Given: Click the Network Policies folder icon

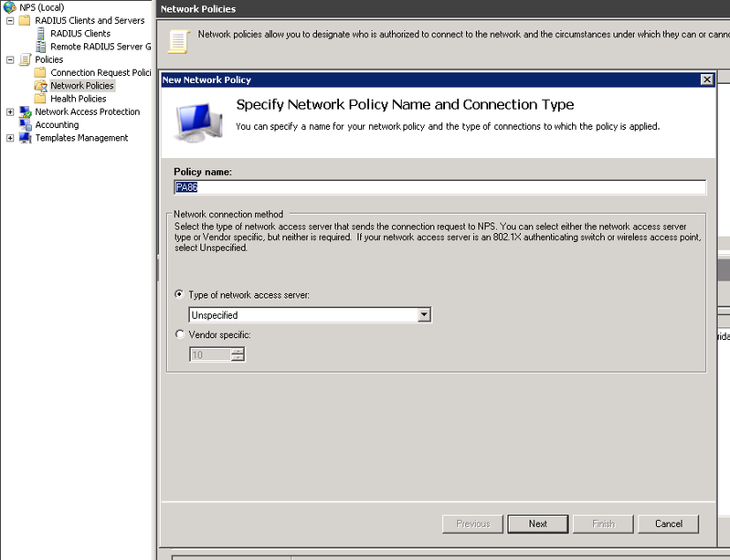Looking at the screenshot, I should pos(41,86).
